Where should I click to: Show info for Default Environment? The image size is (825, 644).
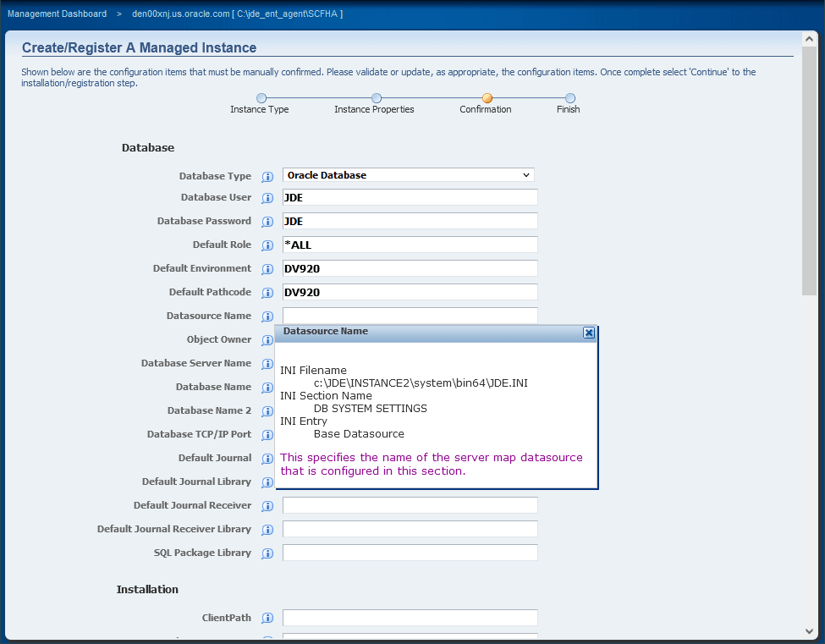(x=267, y=269)
